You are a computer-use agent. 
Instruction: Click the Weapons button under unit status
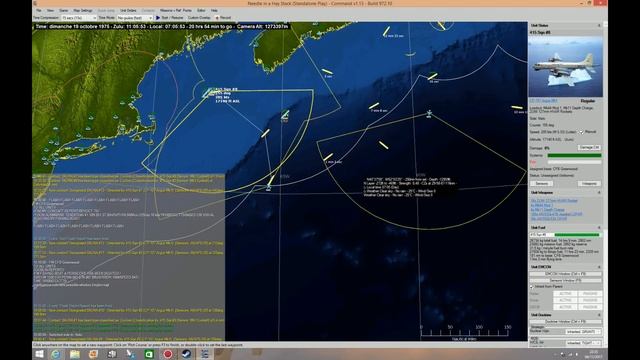589,184
